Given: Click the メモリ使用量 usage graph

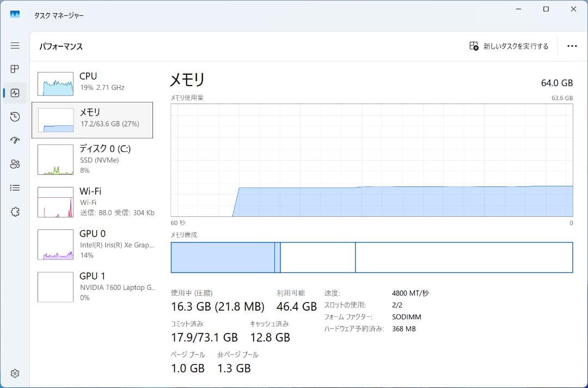Looking at the screenshot, I should coord(370,161).
